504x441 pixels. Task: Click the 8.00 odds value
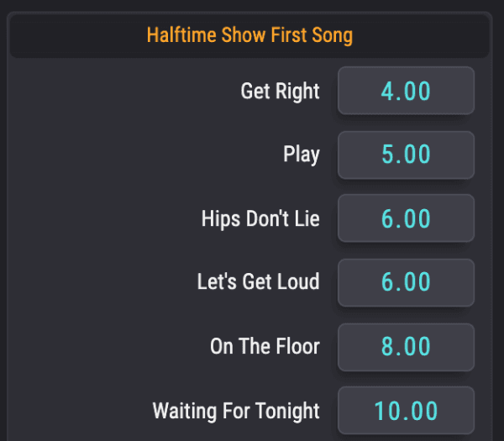(x=406, y=346)
